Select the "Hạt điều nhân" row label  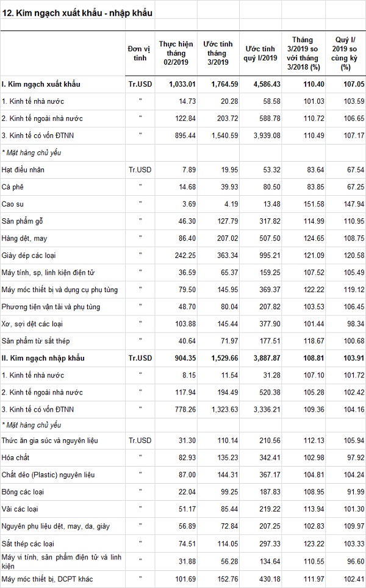tap(24, 170)
